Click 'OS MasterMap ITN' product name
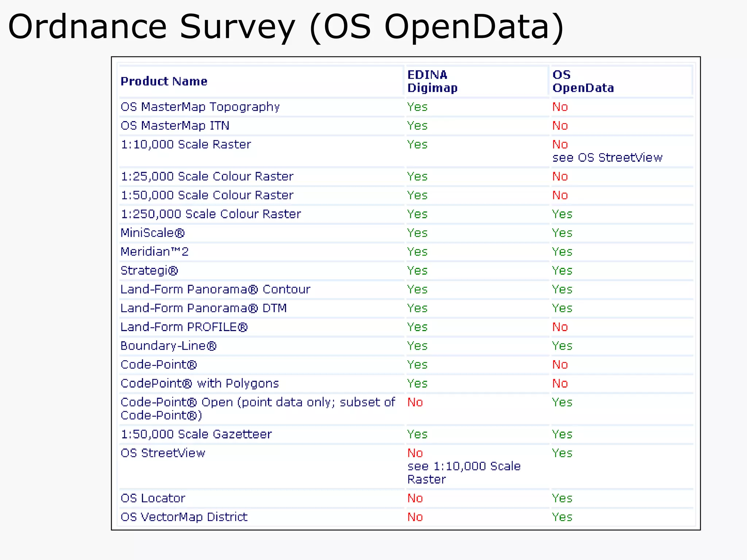Screen dimensions: 747x560 [175, 125]
